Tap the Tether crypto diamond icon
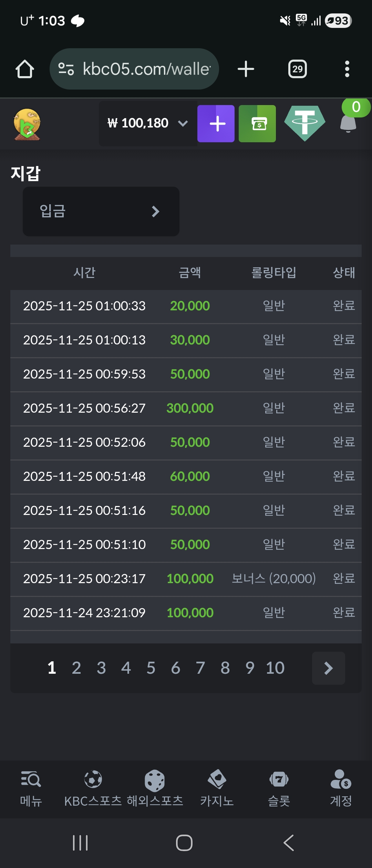Viewport: 372px width, 868px height. pos(304,123)
